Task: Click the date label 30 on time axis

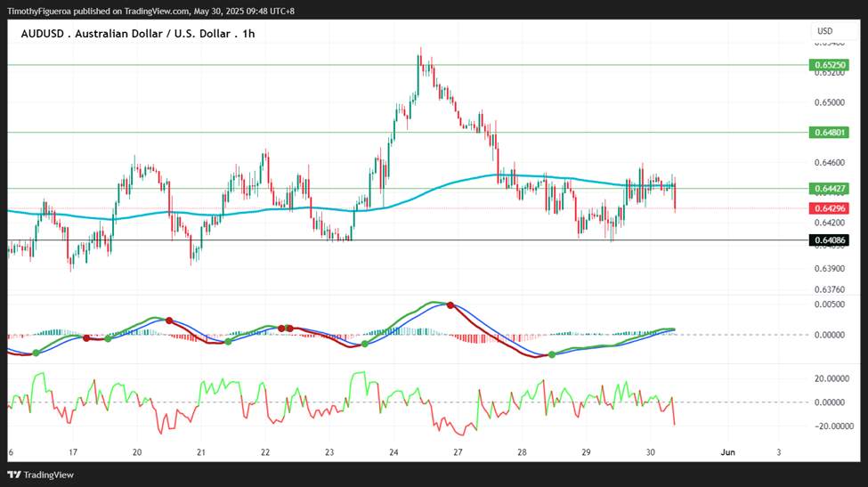Action: coord(651,452)
